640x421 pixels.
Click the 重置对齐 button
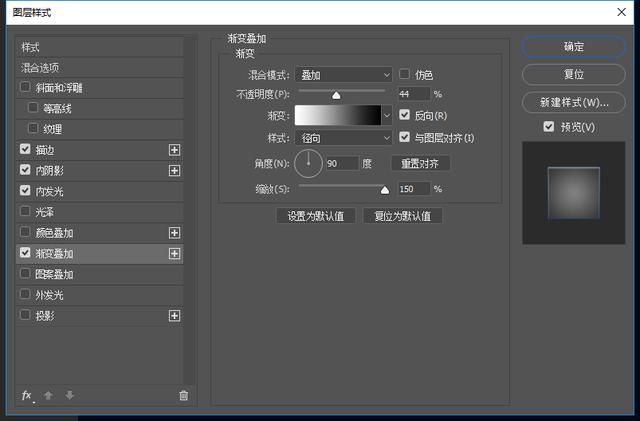tap(420, 163)
